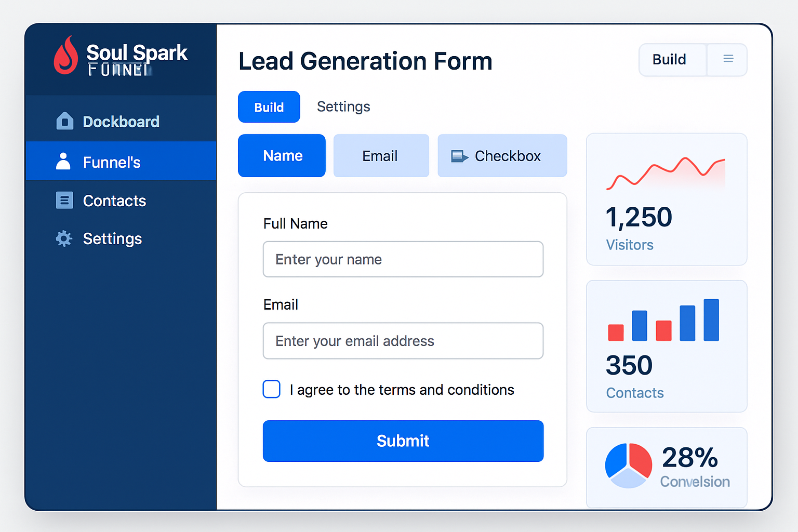Image resolution: width=798 pixels, height=532 pixels.
Task: Click the 'I agree to the terms and conditions' text
Action: (402, 390)
